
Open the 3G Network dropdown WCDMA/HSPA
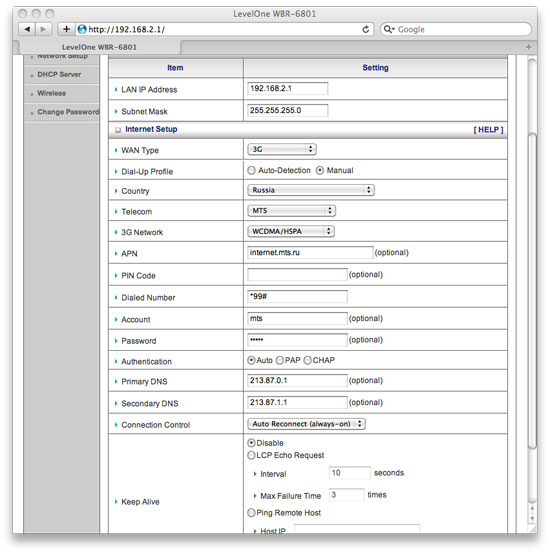point(291,231)
